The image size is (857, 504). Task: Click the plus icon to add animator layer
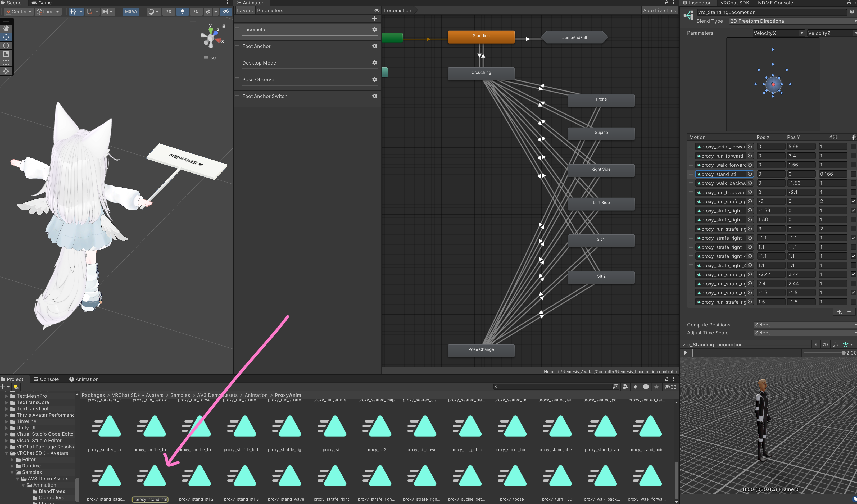[x=374, y=19]
